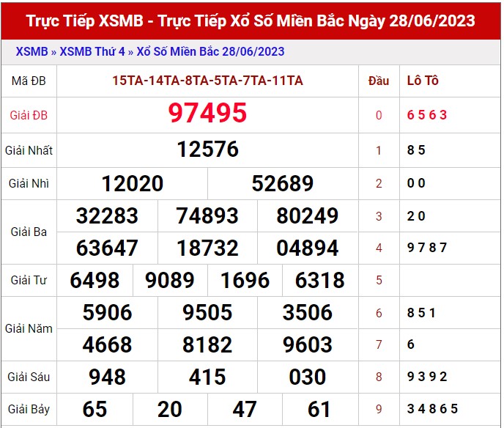Open the XSMB Thứ 4 breadcrumb link
Viewport: 504px width, 428px height.
92,52
